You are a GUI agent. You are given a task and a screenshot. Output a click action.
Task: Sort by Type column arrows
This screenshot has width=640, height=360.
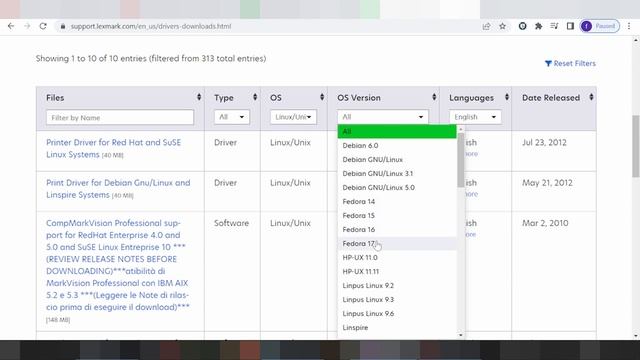pos(255,97)
